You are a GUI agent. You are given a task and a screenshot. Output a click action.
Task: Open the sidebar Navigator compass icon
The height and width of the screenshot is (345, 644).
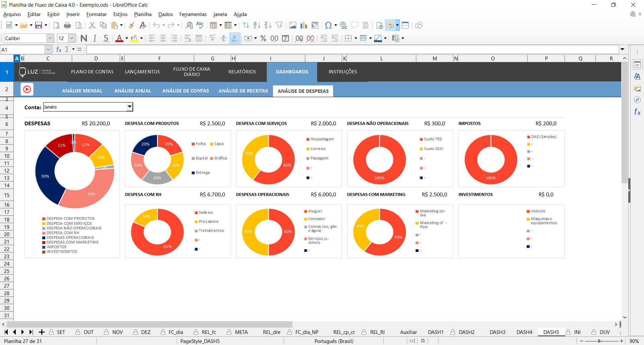pyautogui.click(x=637, y=100)
